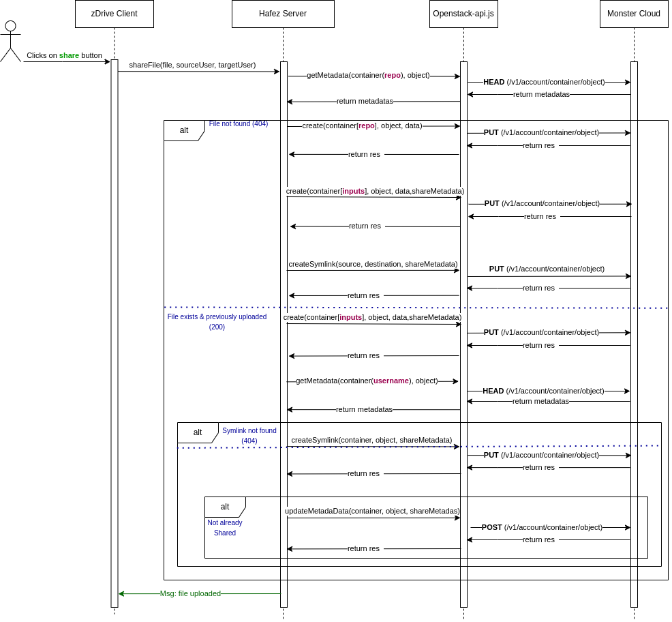Select the zDrive Client participant box

[114, 14]
